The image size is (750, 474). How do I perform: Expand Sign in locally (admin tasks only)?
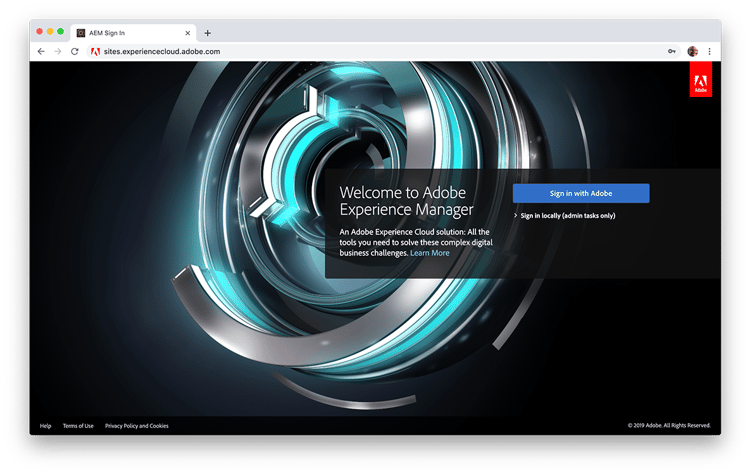coord(564,216)
